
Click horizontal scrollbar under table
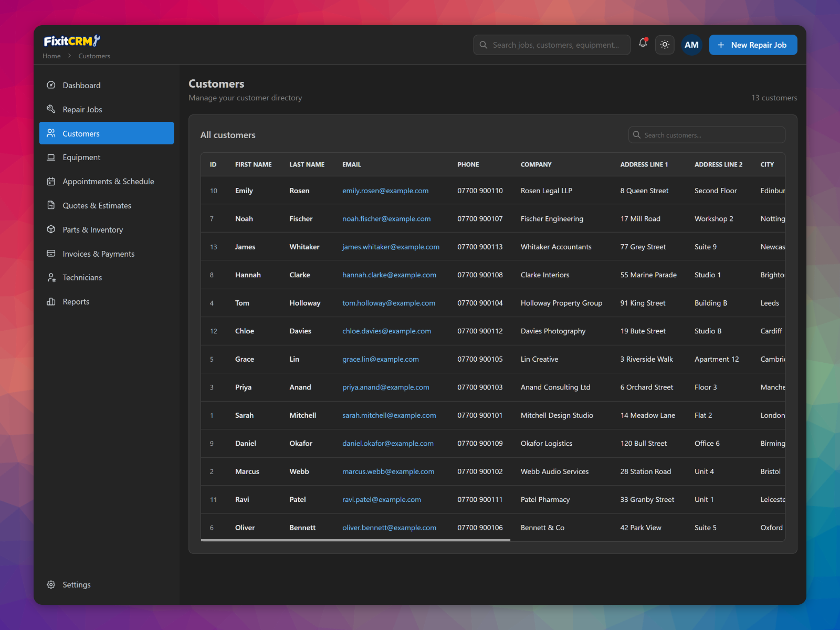[355, 540]
